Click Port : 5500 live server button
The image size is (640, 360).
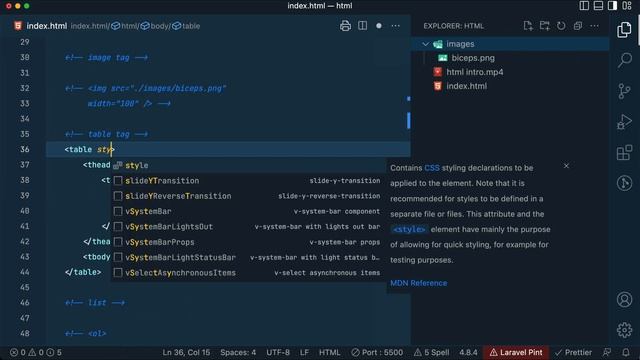(377, 352)
